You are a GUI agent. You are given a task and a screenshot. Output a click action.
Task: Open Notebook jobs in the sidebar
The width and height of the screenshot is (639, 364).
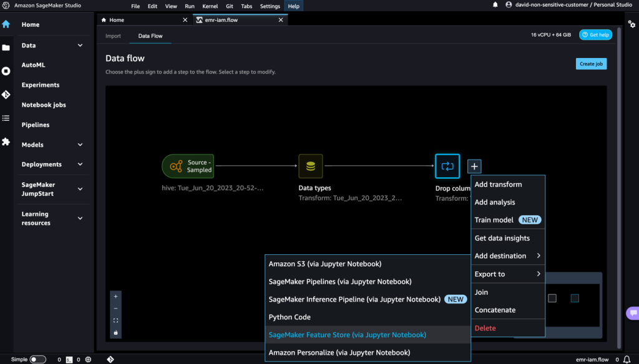44,105
